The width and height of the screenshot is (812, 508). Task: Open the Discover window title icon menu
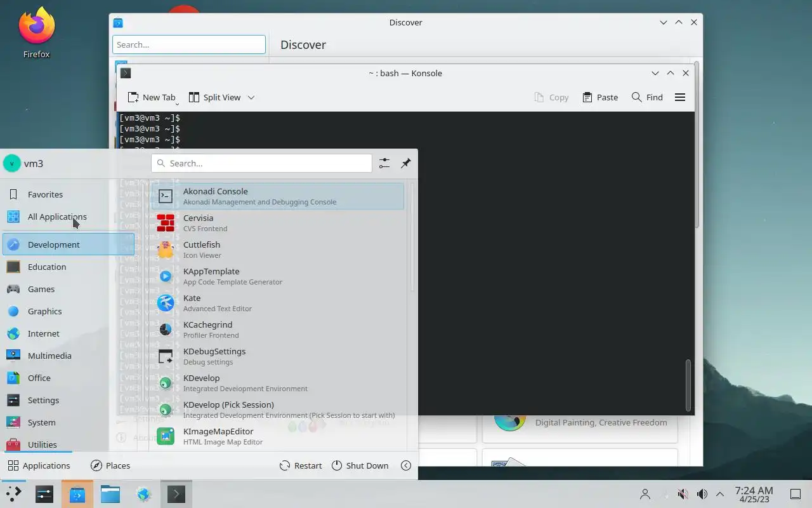click(118, 23)
